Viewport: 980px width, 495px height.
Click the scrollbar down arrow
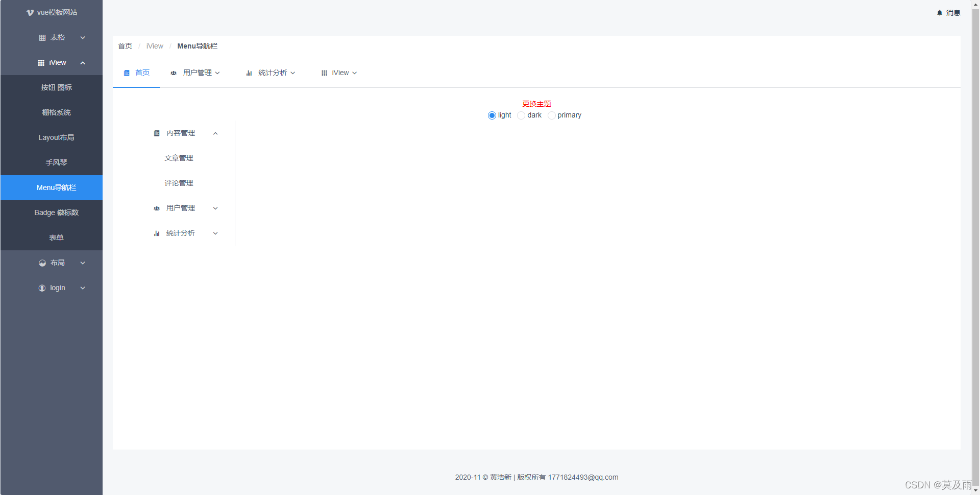pyautogui.click(x=975, y=490)
